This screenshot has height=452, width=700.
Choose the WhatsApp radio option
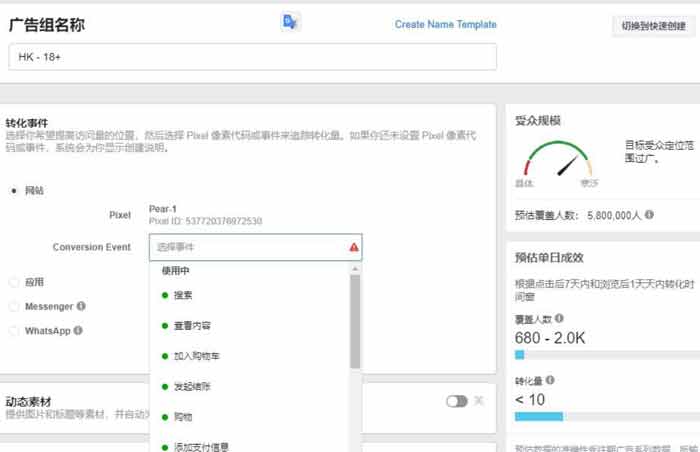coord(14,330)
